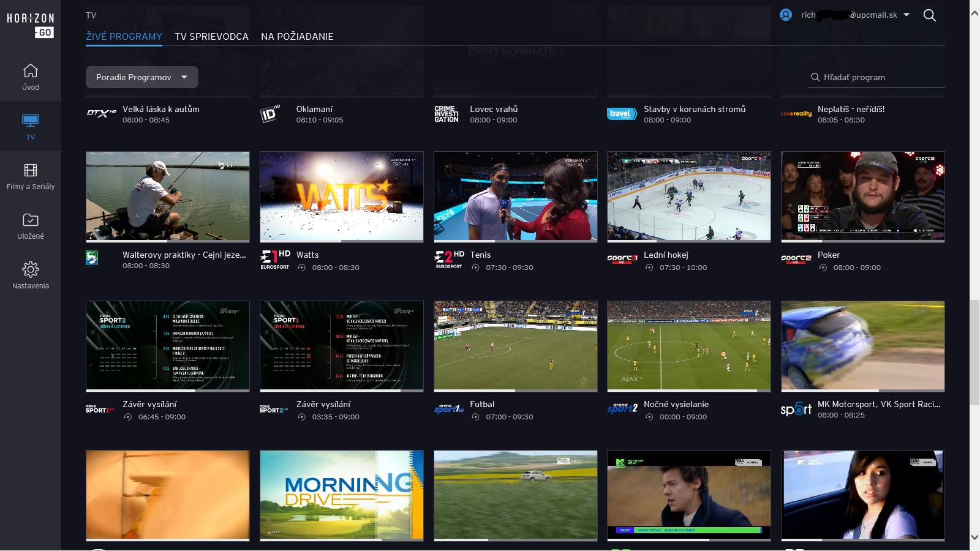Click the search magnifier icon top right
This screenshot has height=551, width=980.
(929, 15)
